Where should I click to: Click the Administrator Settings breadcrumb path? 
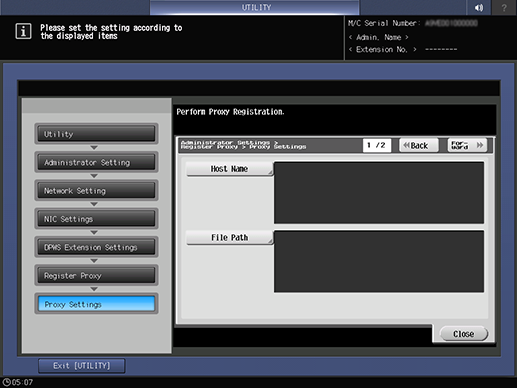point(243,145)
